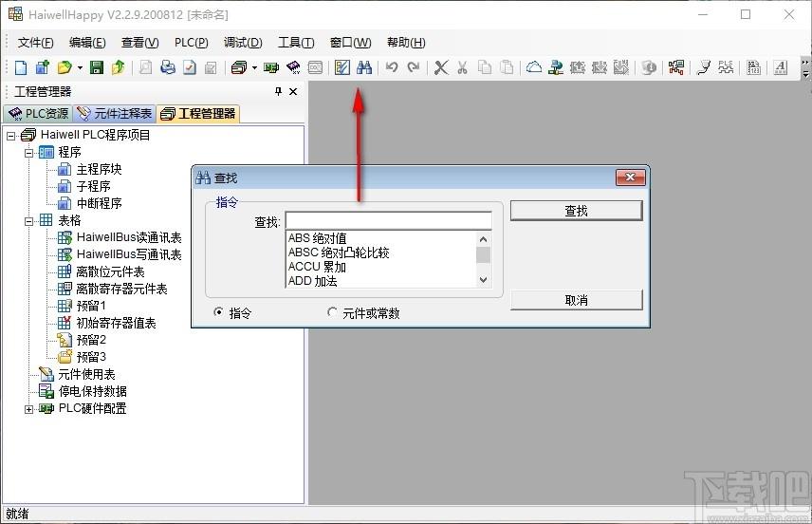
Task: Open toolbar overflow arrow at right end
Action: click(x=805, y=68)
